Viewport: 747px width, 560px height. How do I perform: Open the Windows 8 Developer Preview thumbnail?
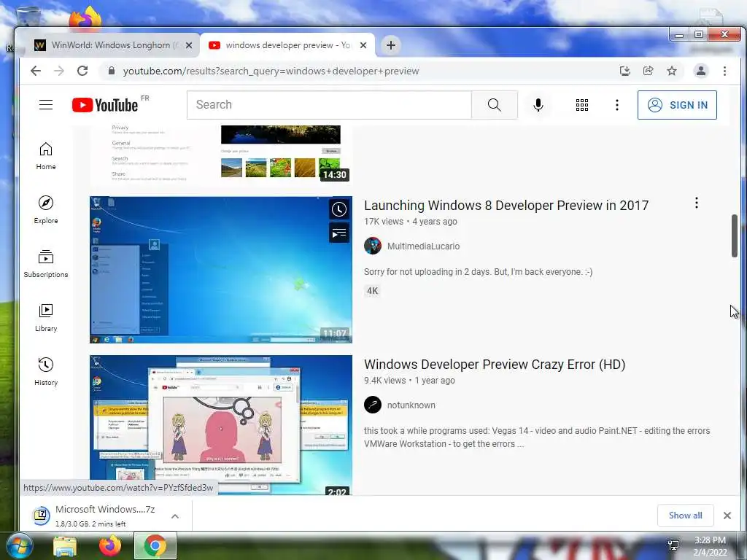[220, 270]
